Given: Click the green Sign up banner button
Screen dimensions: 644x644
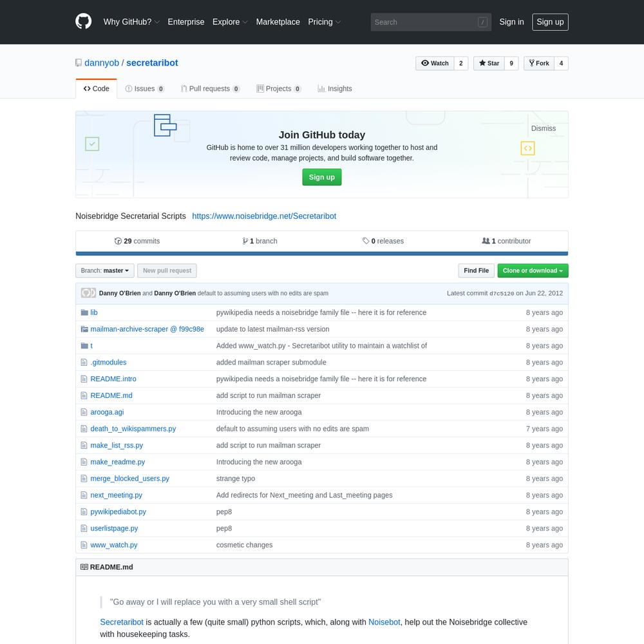Looking at the screenshot, I should click(321, 177).
